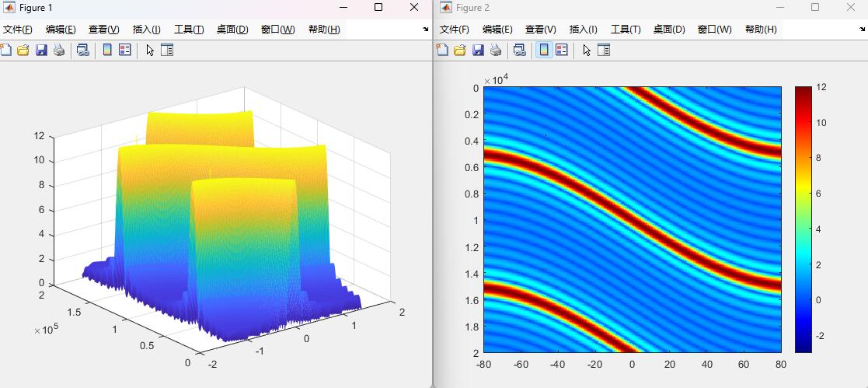Open 查看(V) menu in Figure 2
868x388 pixels.
click(540, 30)
